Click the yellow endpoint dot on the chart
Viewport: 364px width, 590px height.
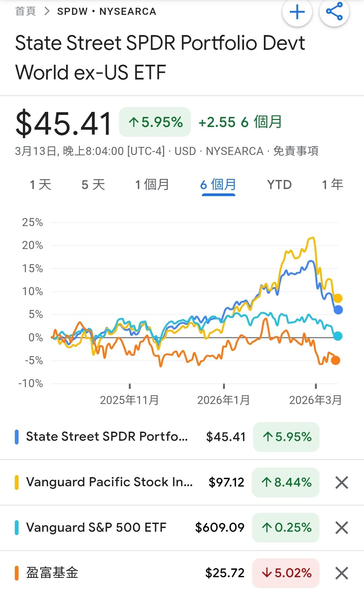338,298
